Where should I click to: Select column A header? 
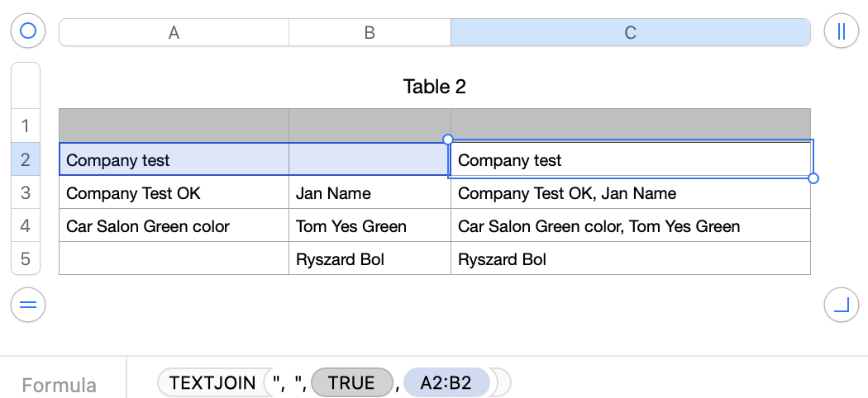(174, 32)
